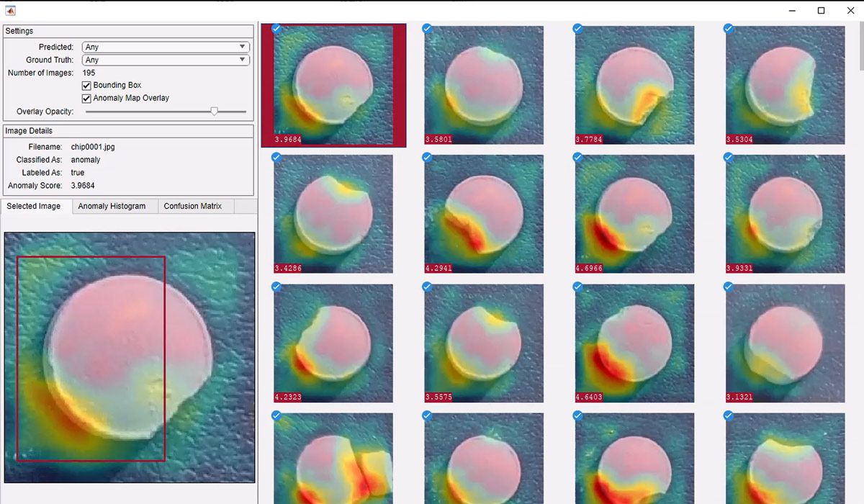The height and width of the screenshot is (504, 864).
Task: Click checkmark icon on thumbnail scored 3.4286
Action: click(x=276, y=157)
